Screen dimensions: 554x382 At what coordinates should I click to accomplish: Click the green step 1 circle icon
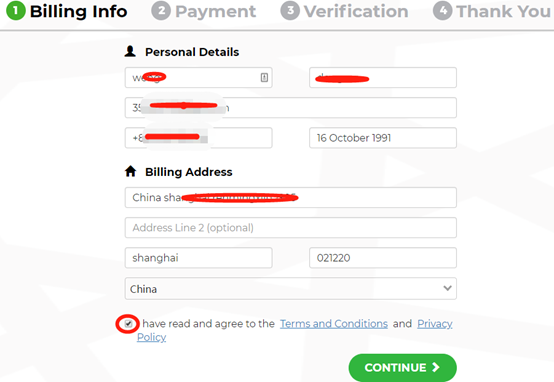click(16, 11)
